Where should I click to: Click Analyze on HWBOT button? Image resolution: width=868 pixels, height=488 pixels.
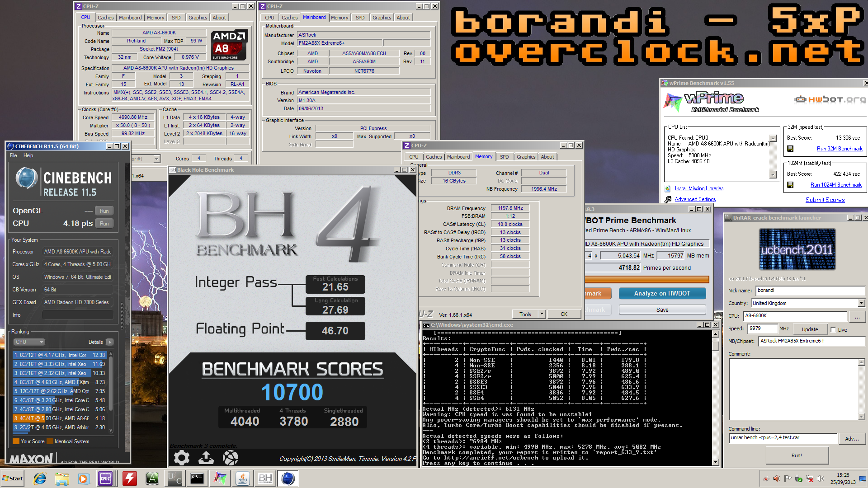(662, 293)
